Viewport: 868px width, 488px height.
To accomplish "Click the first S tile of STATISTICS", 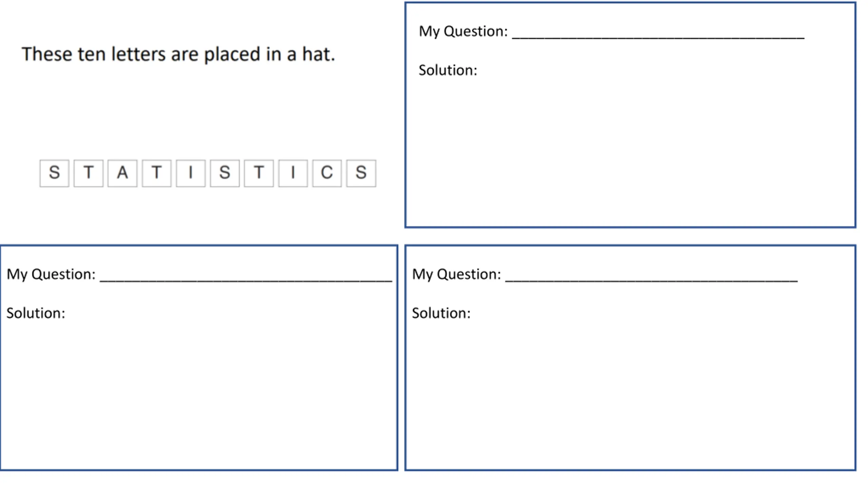I will 54,173.
